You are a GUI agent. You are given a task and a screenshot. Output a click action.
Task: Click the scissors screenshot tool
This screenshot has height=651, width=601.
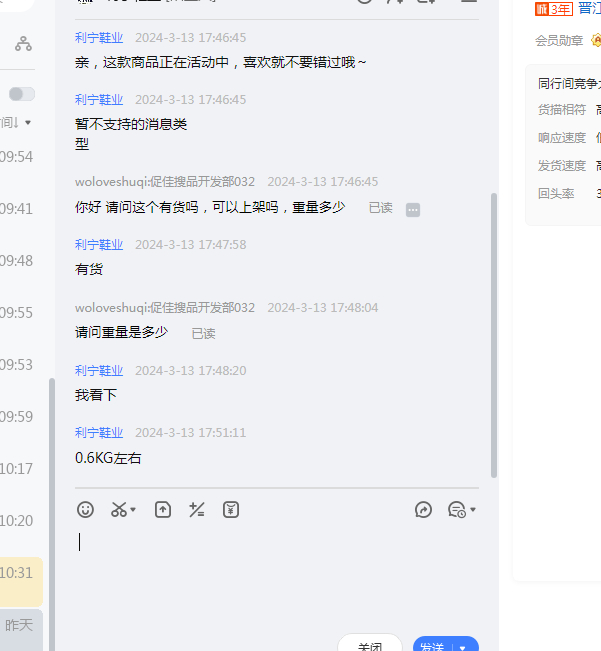coord(119,510)
